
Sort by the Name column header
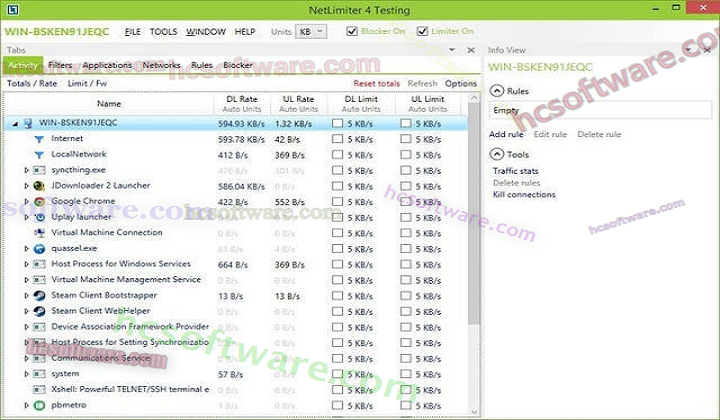click(x=109, y=104)
